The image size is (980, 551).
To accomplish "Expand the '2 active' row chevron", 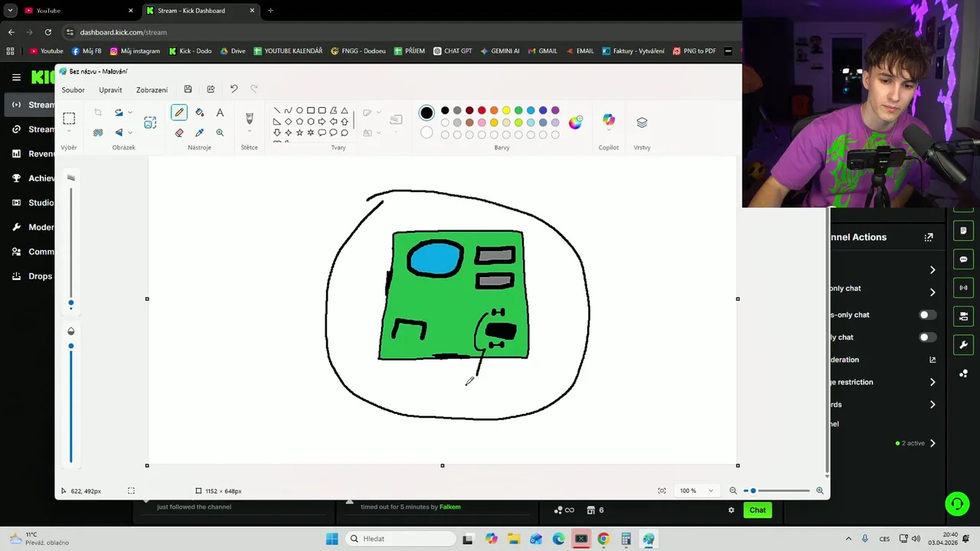I will tap(933, 443).
